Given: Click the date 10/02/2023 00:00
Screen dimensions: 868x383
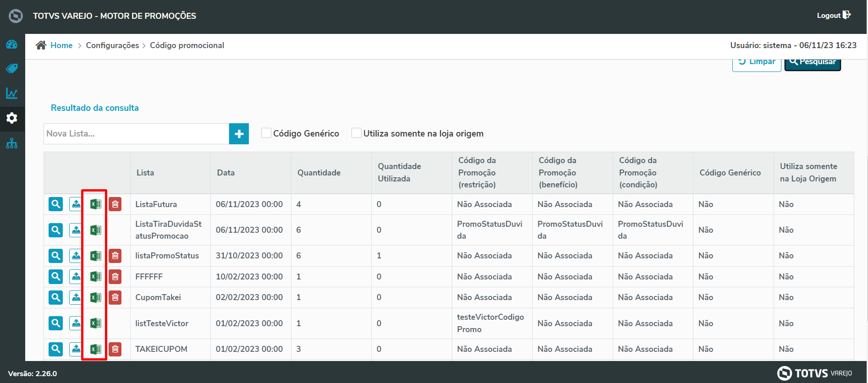Looking at the screenshot, I should (x=249, y=277).
